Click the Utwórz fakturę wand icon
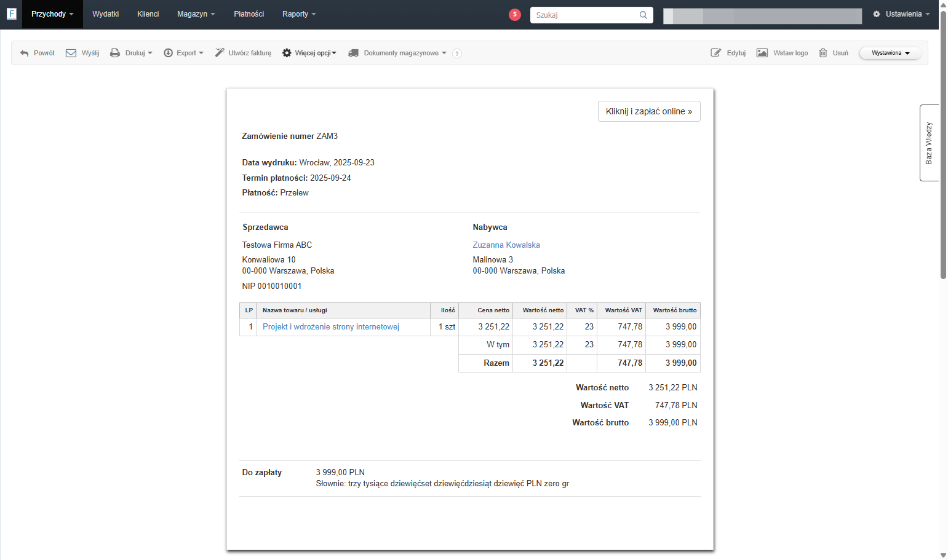 tap(220, 53)
